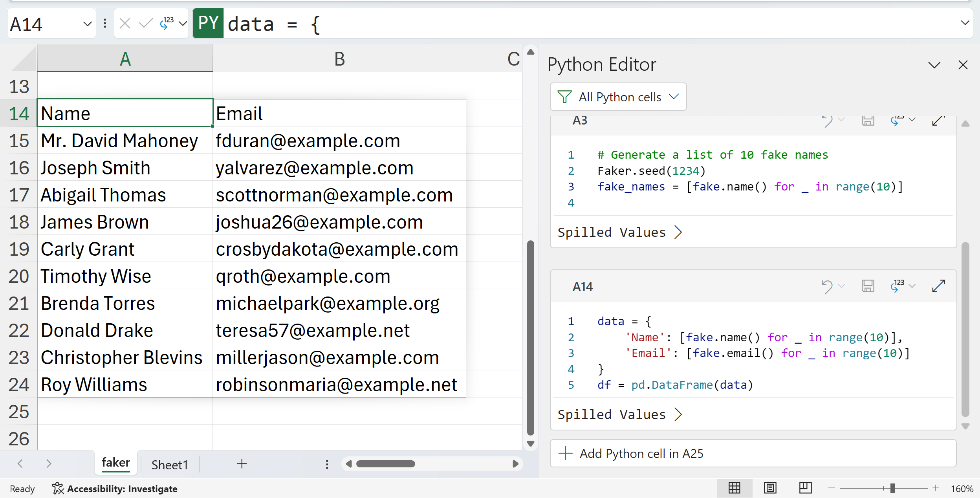Click the formula bar enter checkmark icon
The height and width of the screenshot is (498, 980).
146,24
